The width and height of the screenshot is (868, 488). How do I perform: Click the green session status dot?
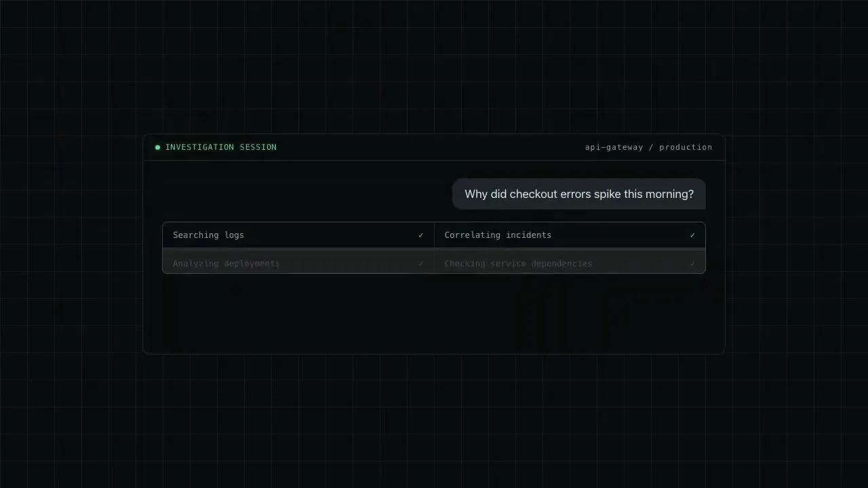pos(157,147)
